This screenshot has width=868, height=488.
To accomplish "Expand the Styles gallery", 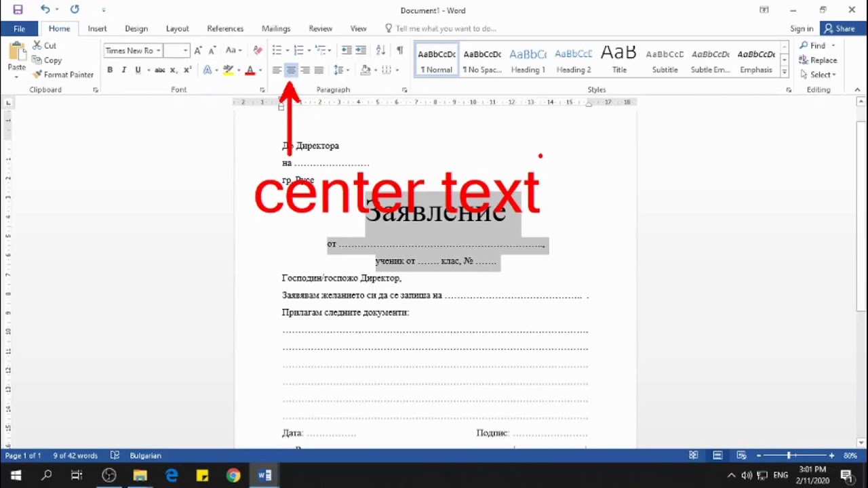I will pyautogui.click(x=785, y=72).
